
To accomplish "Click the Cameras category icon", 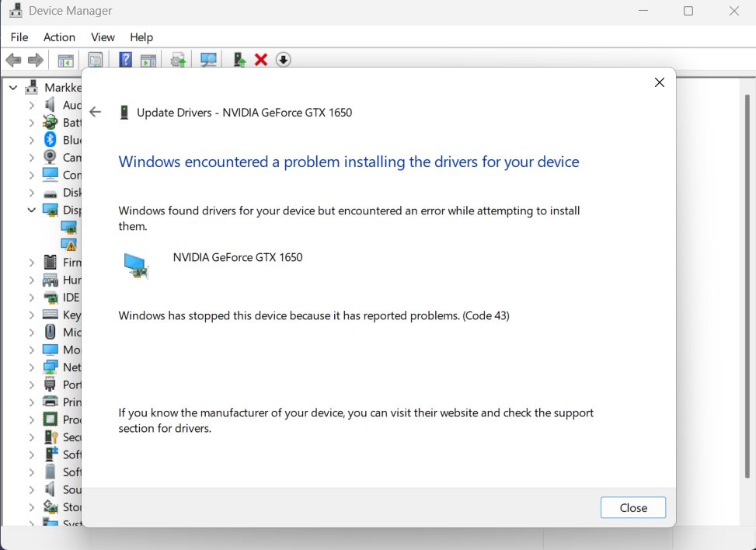I will pyautogui.click(x=51, y=157).
